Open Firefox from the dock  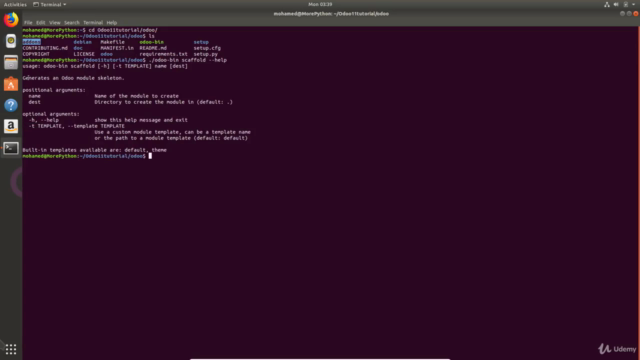[11, 19]
